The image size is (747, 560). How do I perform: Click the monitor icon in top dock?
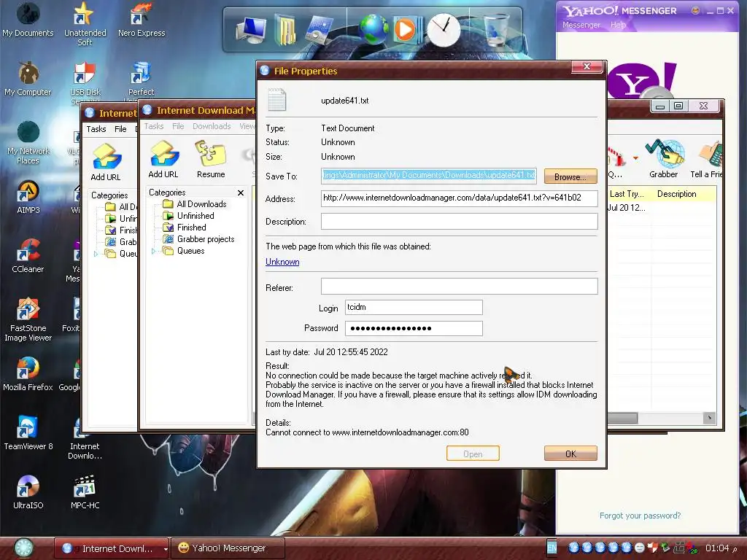click(252, 29)
